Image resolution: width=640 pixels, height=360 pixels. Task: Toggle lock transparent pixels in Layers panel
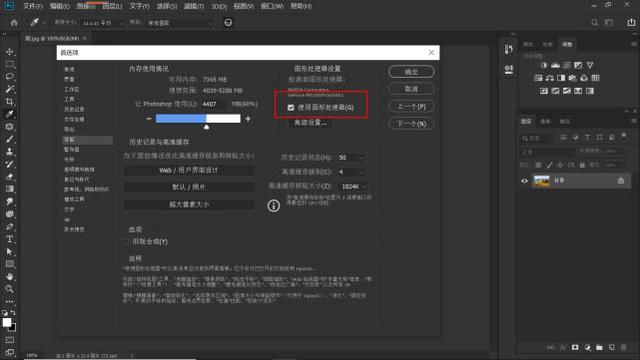click(x=538, y=165)
